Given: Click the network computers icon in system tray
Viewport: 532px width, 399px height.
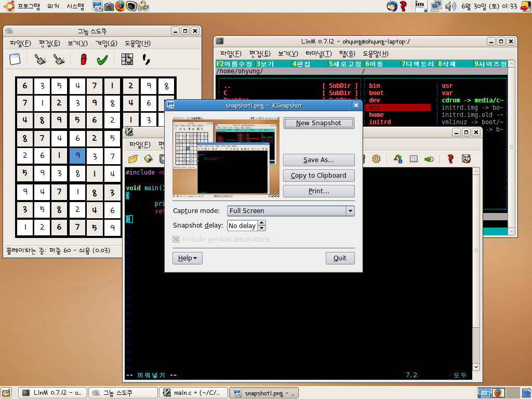Looking at the screenshot, I should click(x=436, y=6).
